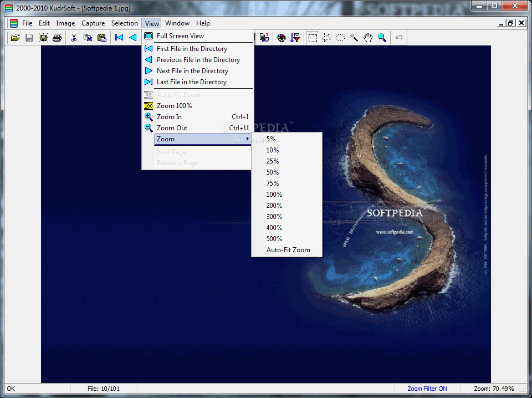Click the Zoom: 70.49% status entry
The width and height of the screenshot is (532, 398).
(x=494, y=389)
